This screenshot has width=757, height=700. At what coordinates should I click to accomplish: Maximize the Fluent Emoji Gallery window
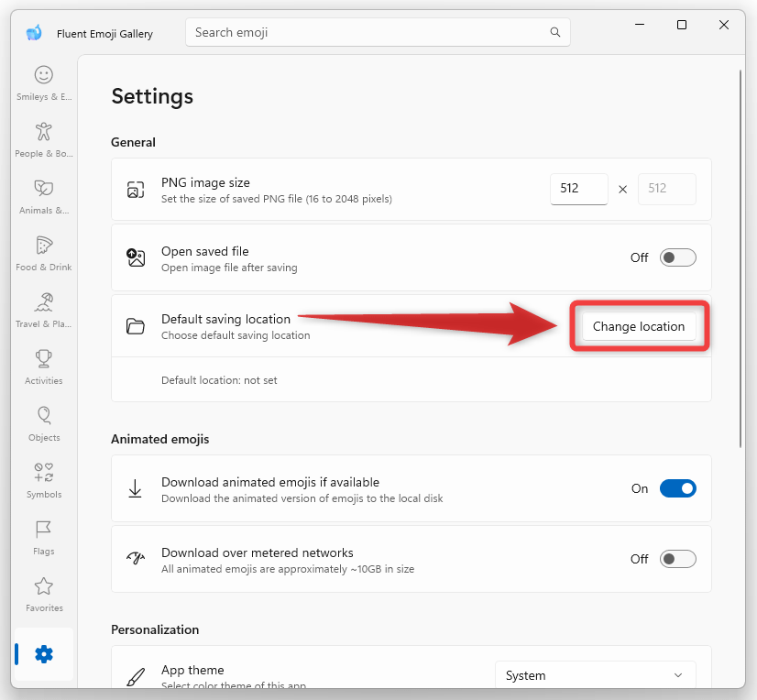click(x=682, y=25)
